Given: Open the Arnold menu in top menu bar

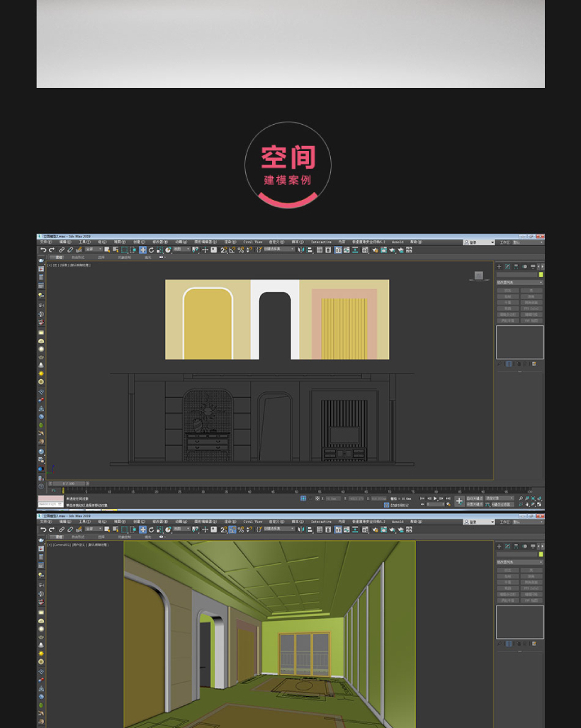Looking at the screenshot, I should point(397,242).
